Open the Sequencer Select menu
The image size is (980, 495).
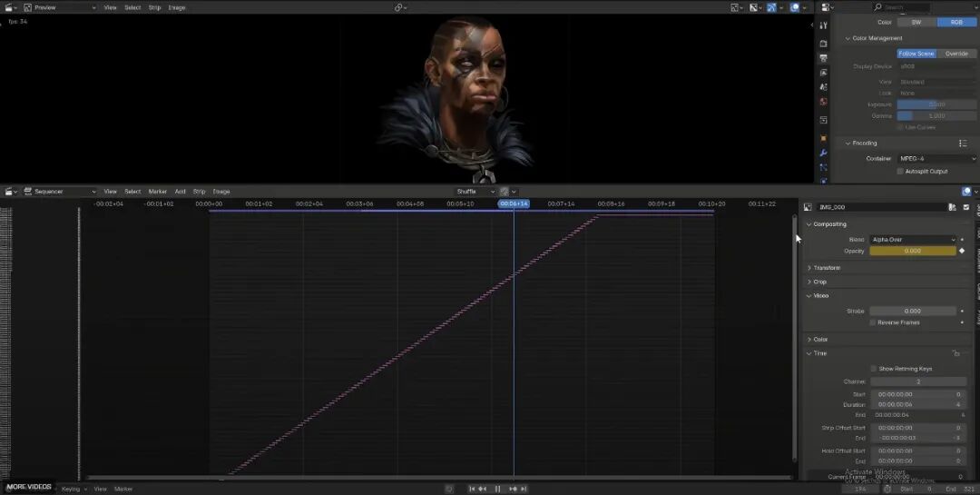[132, 192]
